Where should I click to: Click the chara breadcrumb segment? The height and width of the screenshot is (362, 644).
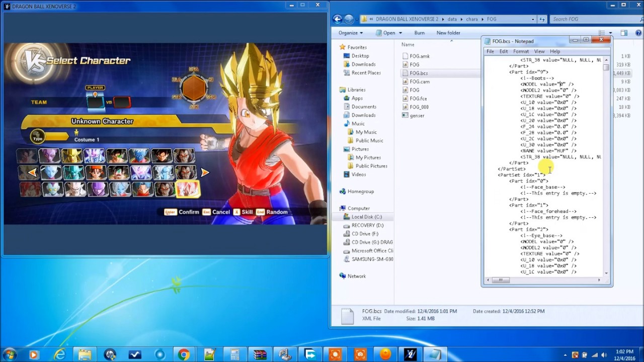point(472,19)
